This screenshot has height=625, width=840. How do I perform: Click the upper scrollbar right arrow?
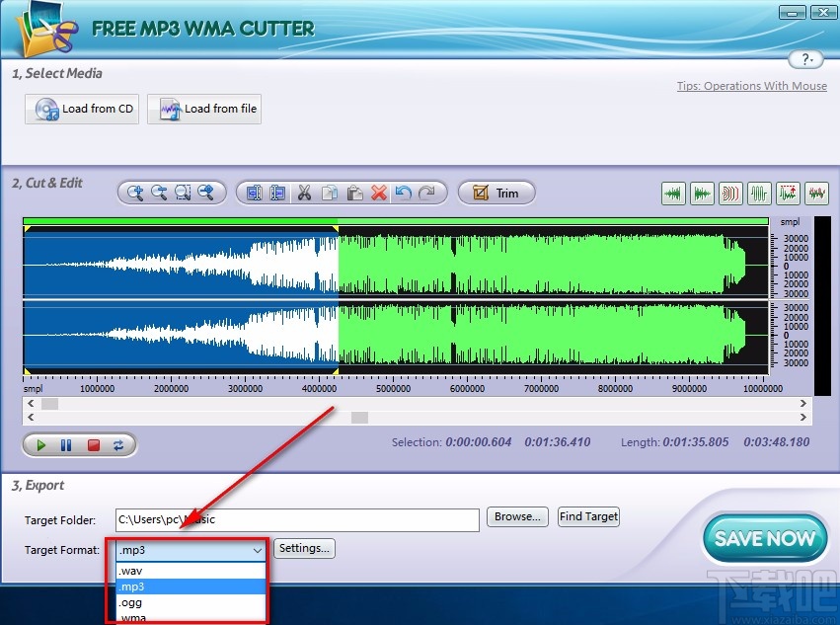pyautogui.click(x=803, y=404)
